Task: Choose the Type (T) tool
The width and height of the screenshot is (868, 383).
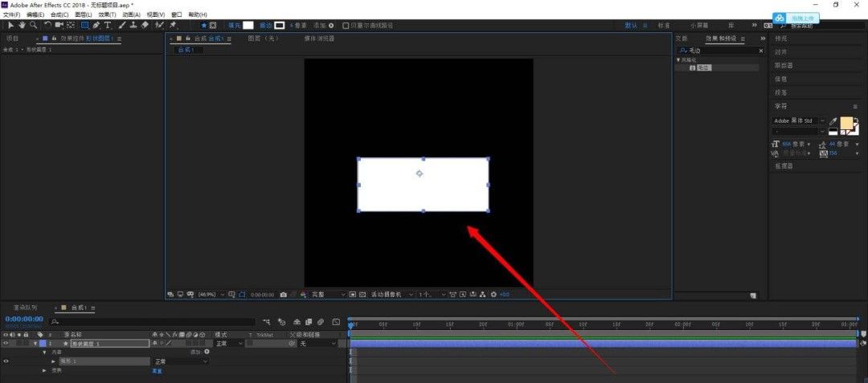Action: (x=108, y=25)
